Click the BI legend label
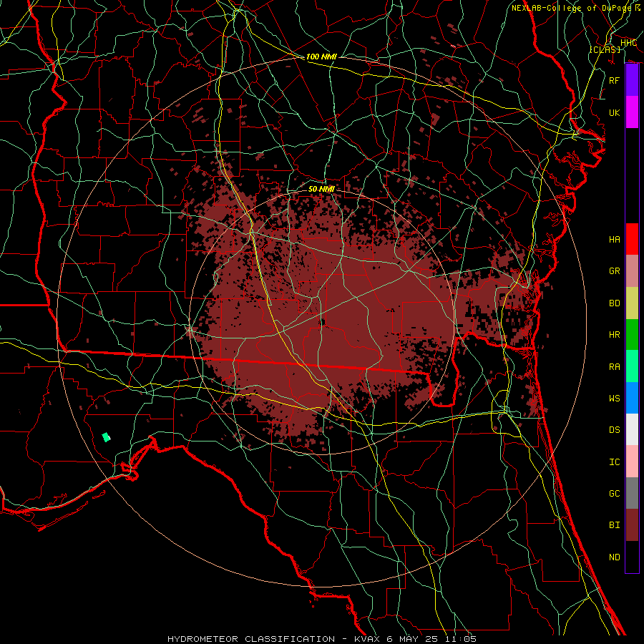This screenshot has width=644, height=644. point(615,525)
